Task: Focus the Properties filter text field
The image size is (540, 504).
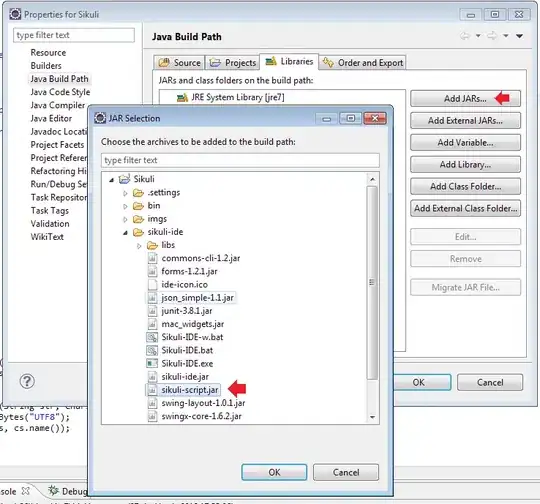Action: 74,35
